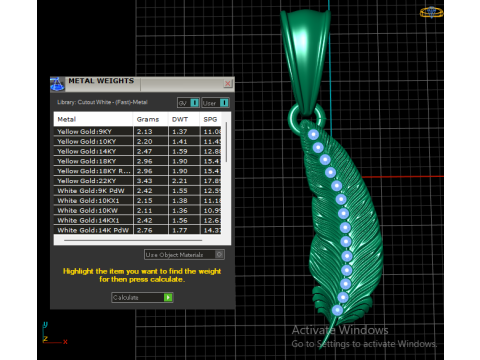Viewport: 480px width, 360px height.
Task: Click the green arrow on Calculate
Action: click(168, 297)
